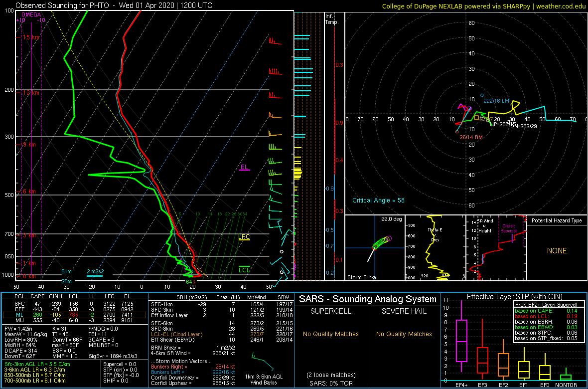Click the based on LCL: 0.19 line
The image size is (588, 389).
[x=546, y=317]
